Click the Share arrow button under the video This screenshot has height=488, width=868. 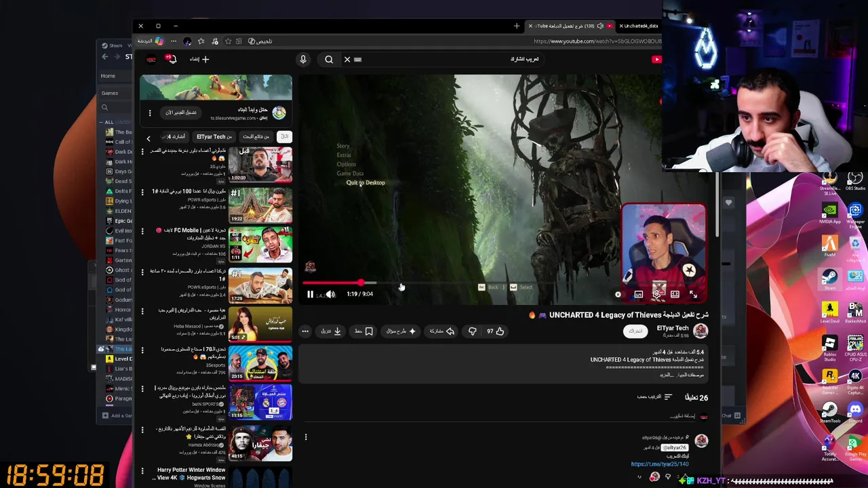click(442, 331)
